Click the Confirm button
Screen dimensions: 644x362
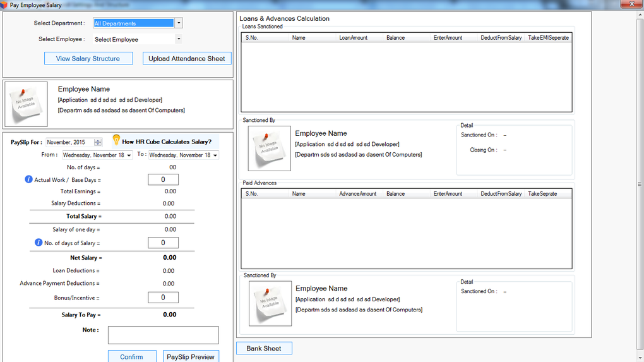[x=132, y=356]
